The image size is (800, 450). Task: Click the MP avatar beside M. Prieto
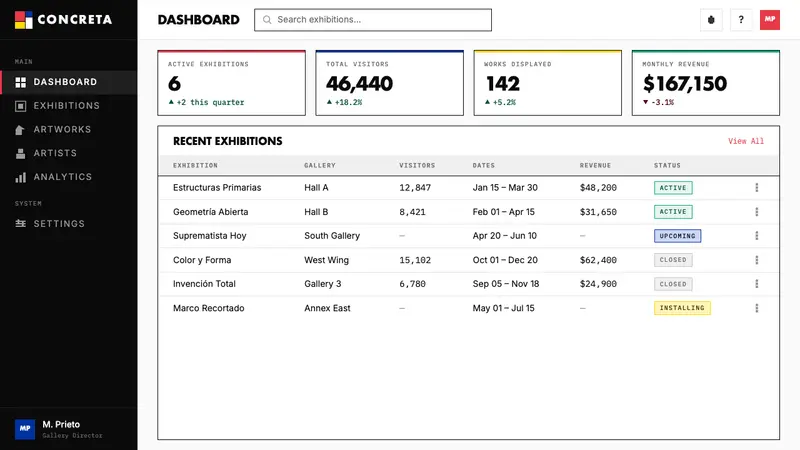pyautogui.click(x=25, y=429)
